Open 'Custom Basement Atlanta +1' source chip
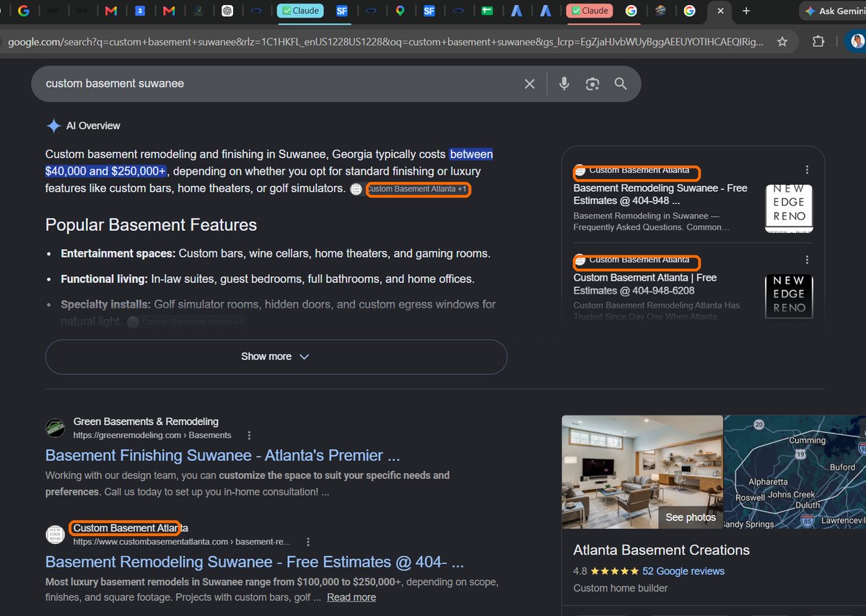Viewport: 866px width, 616px height. [418, 189]
